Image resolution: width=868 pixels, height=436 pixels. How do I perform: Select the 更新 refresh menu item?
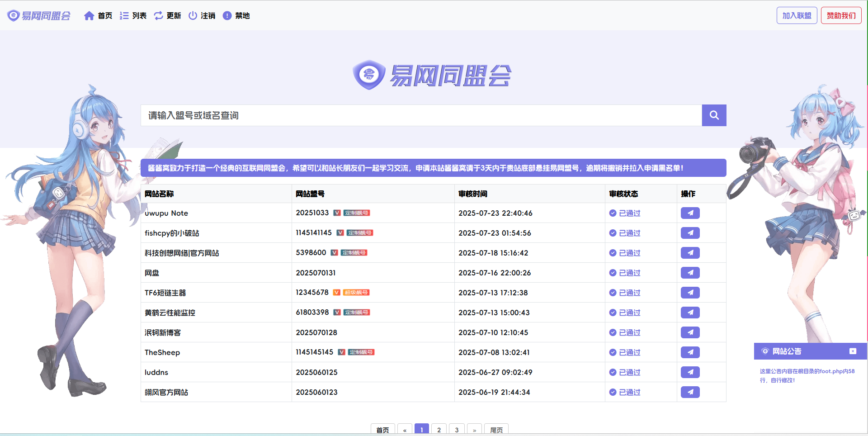(167, 16)
